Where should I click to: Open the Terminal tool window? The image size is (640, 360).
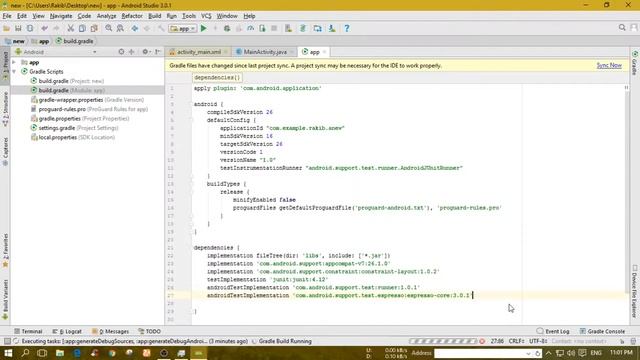click(28, 331)
